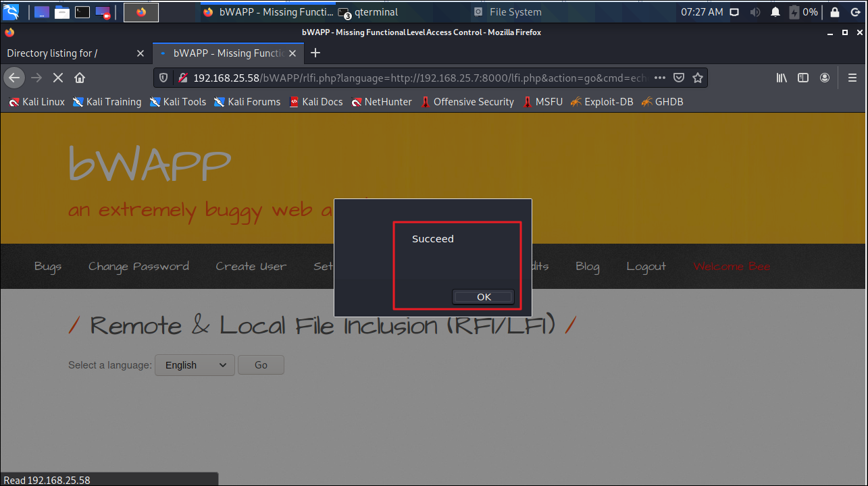The width and height of the screenshot is (868, 486).
Task: Expand the English language dropdown
Action: (x=195, y=365)
